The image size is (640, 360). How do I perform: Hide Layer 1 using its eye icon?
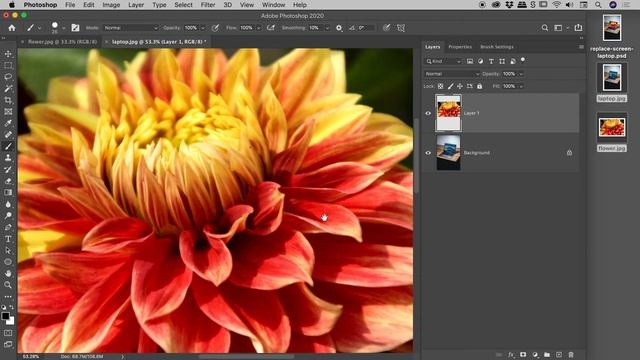pyautogui.click(x=428, y=113)
